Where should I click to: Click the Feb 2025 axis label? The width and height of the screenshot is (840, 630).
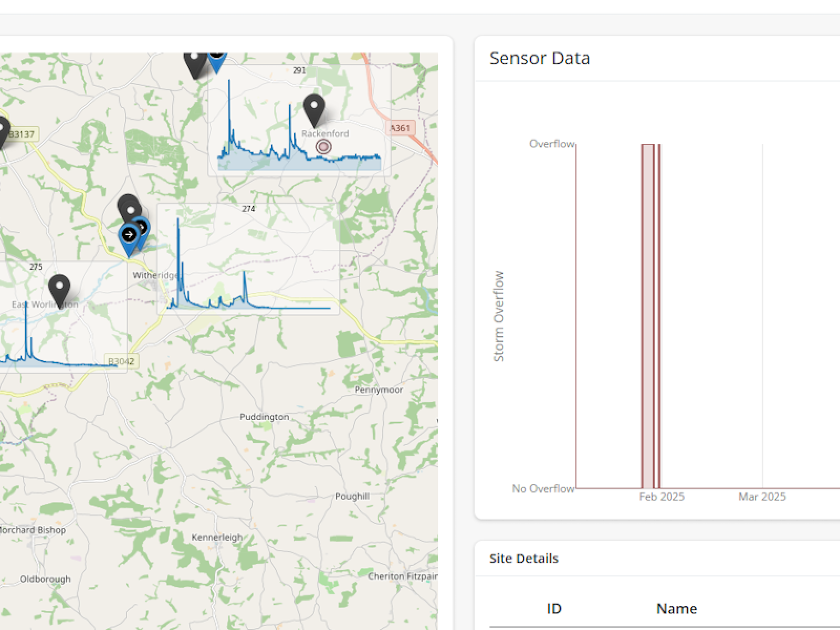click(661, 497)
